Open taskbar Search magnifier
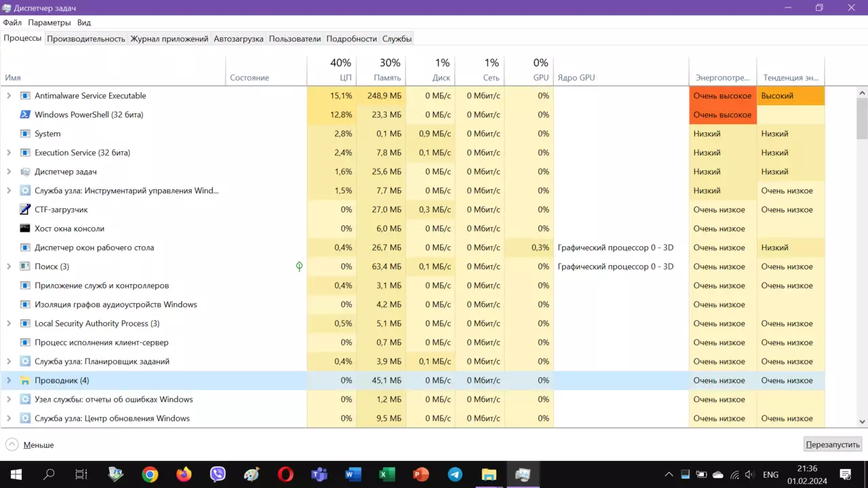The image size is (868, 488). (49, 474)
